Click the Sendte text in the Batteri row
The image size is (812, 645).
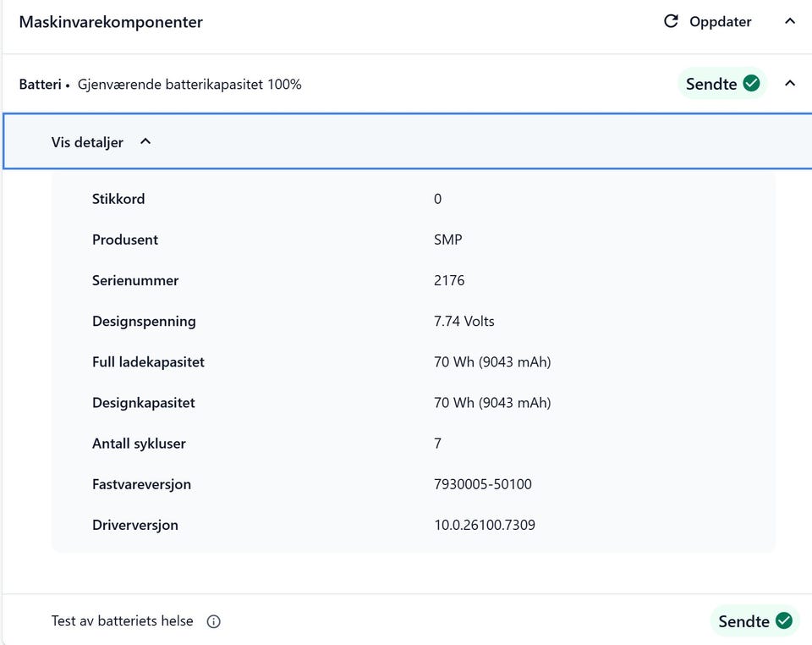pos(711,84)
